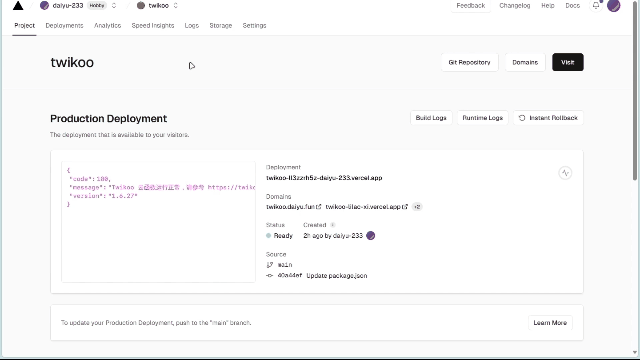Switch to the Analytics tab
640x360 pixels.
pyautogui.click(x=107, y=25)
